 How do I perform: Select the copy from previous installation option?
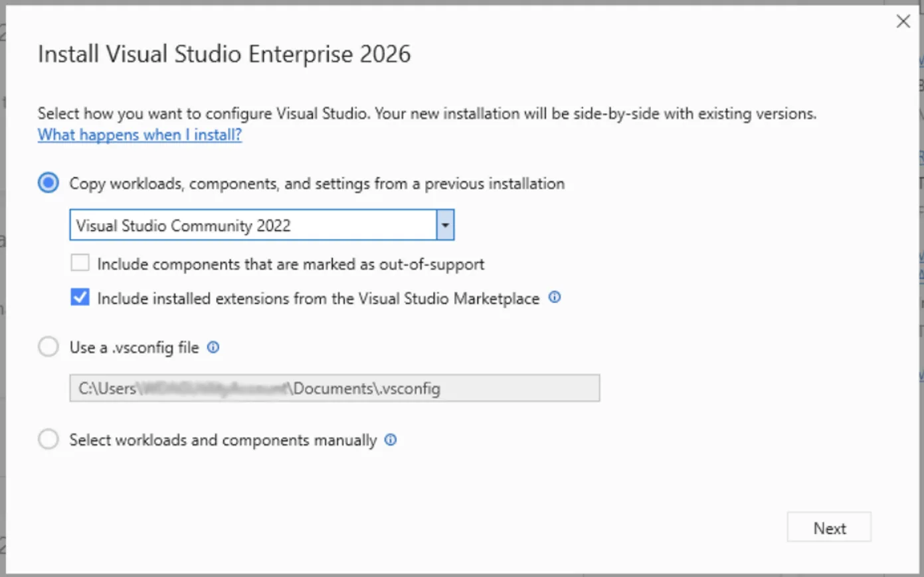point(48,183)
